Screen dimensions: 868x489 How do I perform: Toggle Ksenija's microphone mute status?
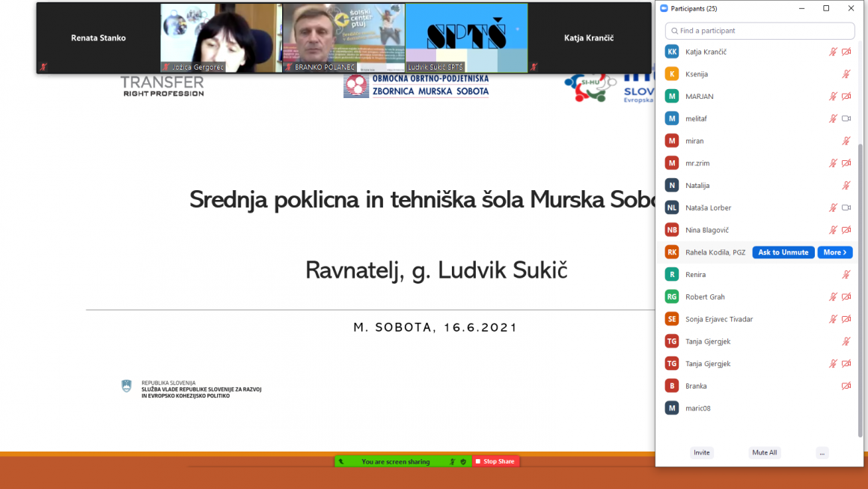(x=846, y=74)
